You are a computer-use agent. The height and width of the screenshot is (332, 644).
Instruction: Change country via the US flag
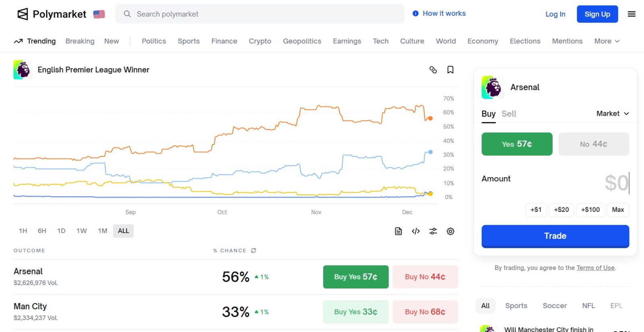click(99, 14)
